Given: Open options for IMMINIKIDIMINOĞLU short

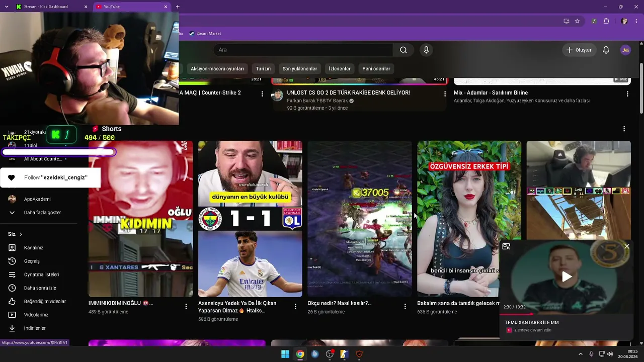Looking at the screenshot, I should coord(186,306).
